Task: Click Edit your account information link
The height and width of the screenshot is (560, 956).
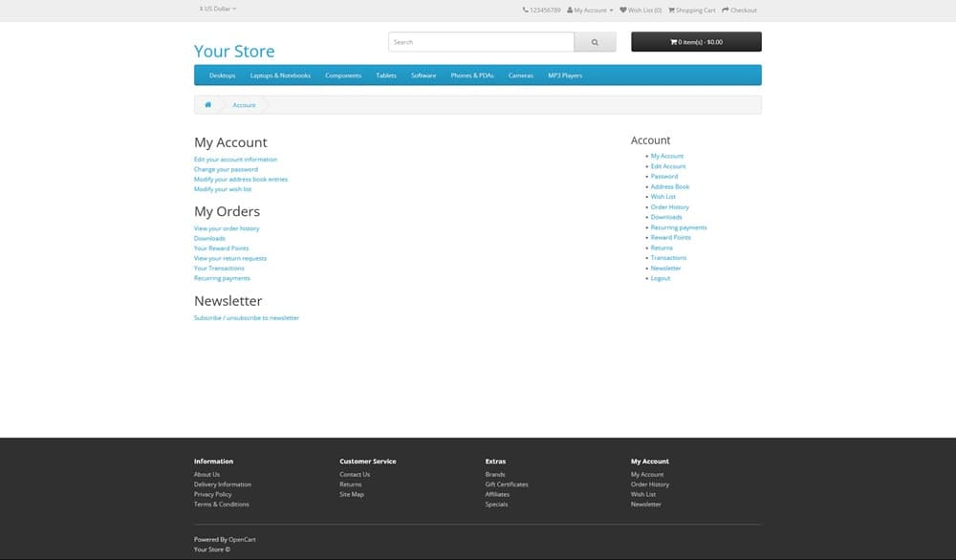Action: pos(235,160)
